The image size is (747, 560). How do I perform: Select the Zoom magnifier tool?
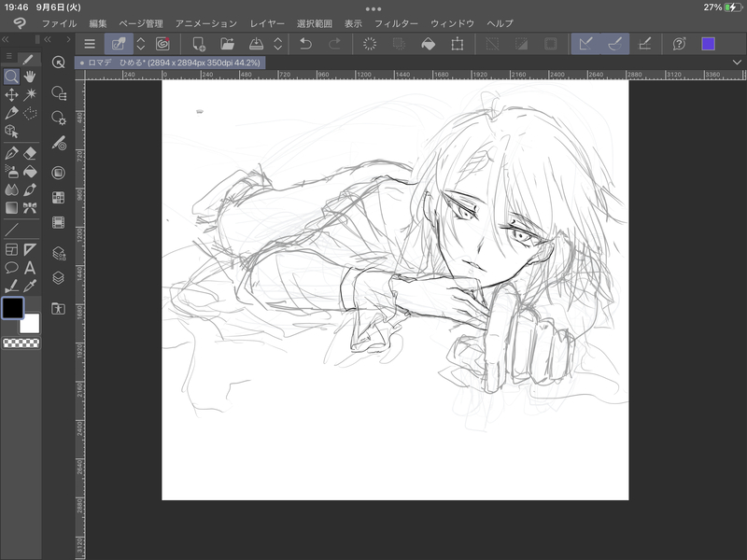(x=11, y=77)
